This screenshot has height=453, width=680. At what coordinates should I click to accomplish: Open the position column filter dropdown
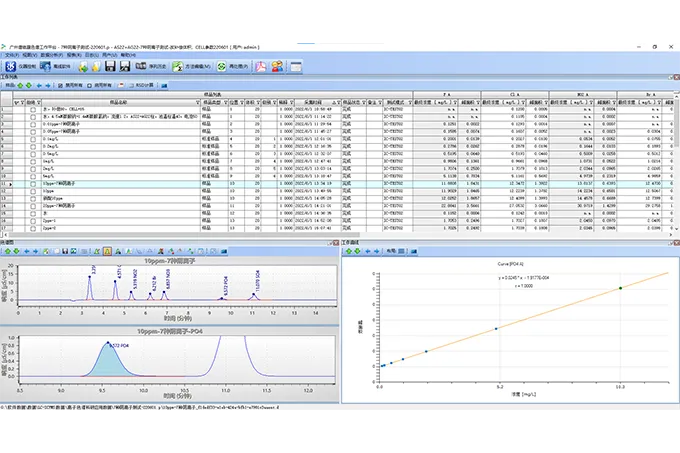[242, 102]
